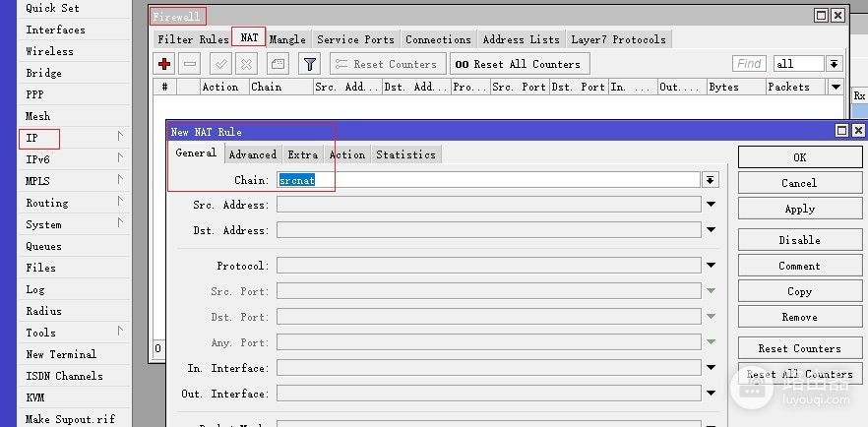The width and height of the screenshot is (868, 427).
Task: Click the red plus add rule icon
Action: 163,64
